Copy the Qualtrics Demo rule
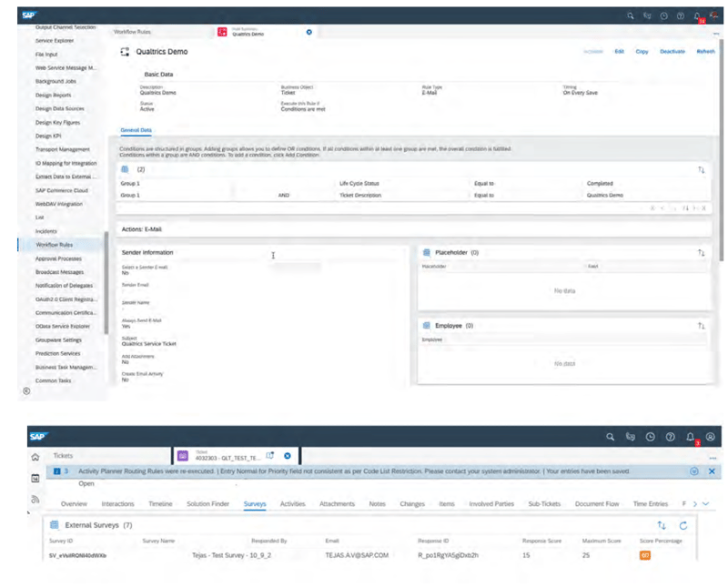 click(642, 52)
